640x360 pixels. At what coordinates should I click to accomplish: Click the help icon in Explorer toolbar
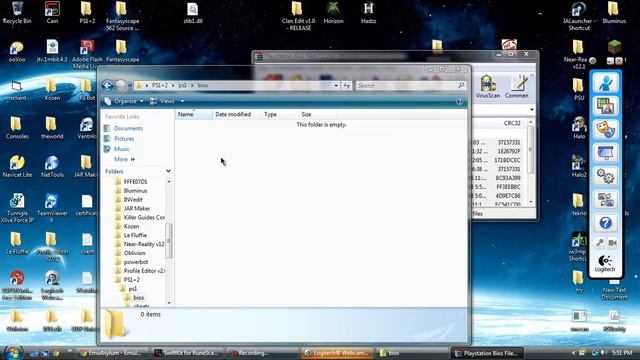[x=460, y=101]
